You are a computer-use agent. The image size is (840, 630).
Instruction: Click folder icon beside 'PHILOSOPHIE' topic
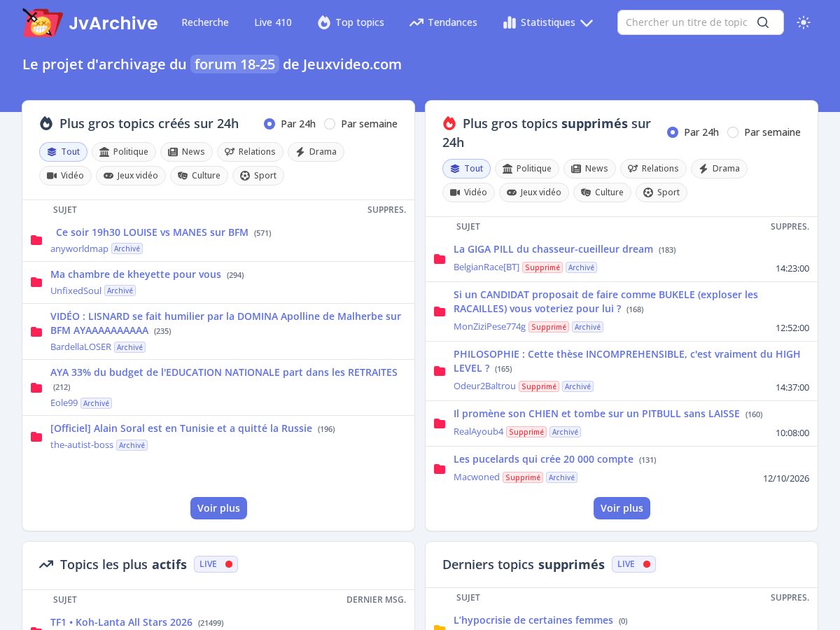click(440, 371)
